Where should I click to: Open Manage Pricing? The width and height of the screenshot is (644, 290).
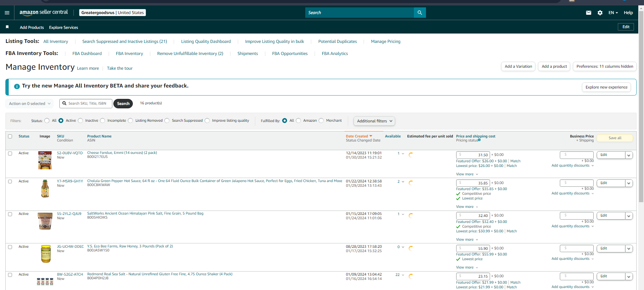pyautogui.click(x=386, y=42)
